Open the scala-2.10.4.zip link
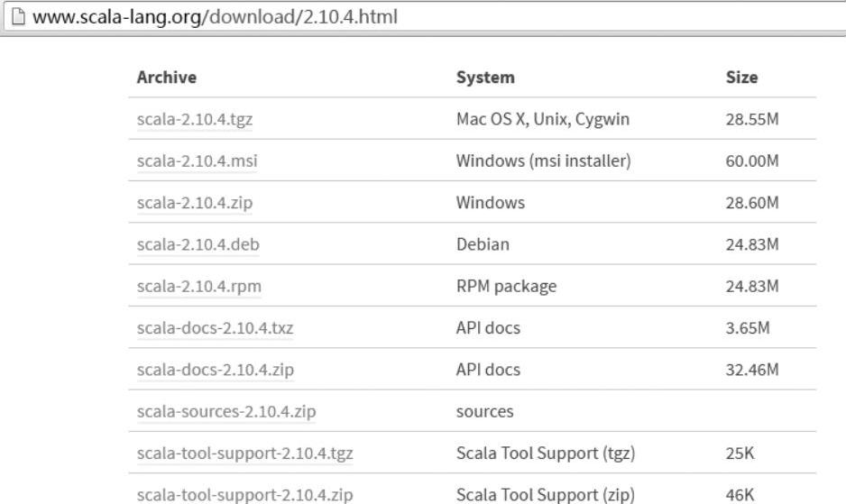The image size is (846, 504). click(x=195, y=203)
